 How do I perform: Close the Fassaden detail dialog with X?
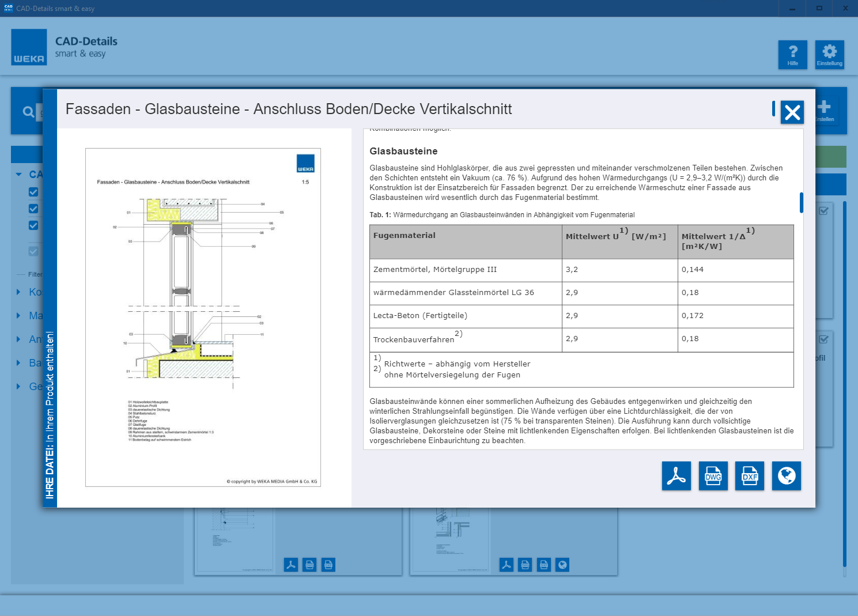point(792,112)
